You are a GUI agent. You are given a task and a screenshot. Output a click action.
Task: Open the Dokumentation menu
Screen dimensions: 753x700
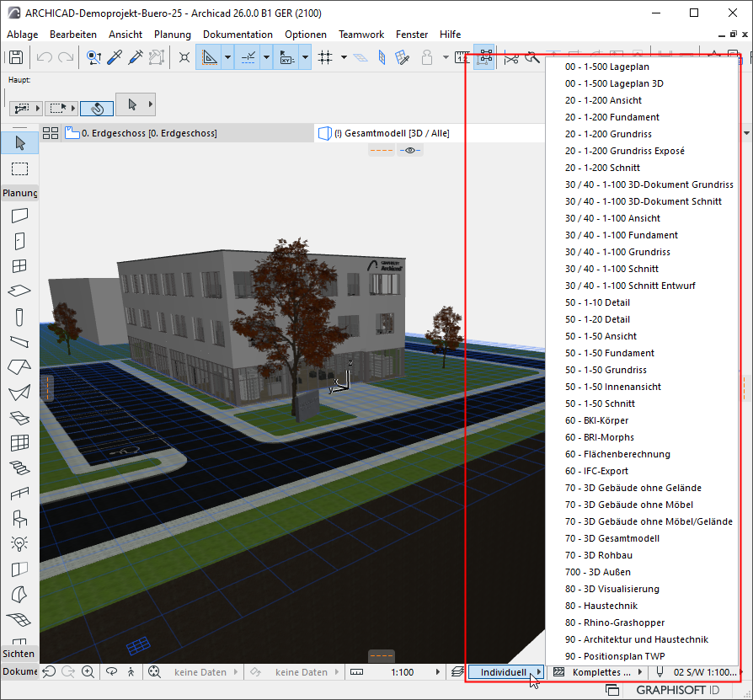(x=238, y=35)
